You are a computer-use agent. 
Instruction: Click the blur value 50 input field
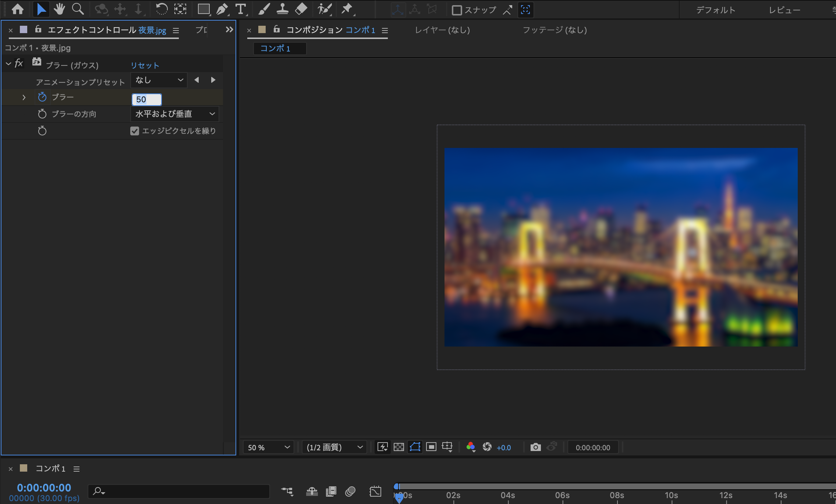coord(147,99)
